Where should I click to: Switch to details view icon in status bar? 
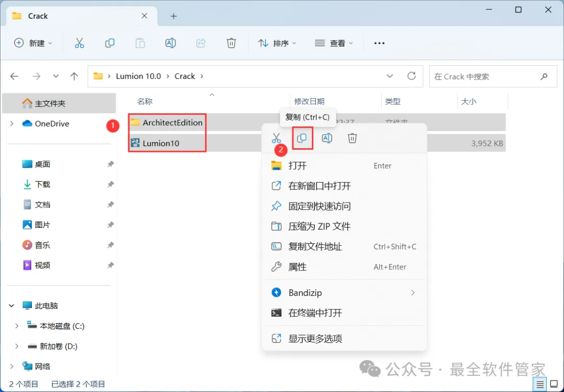[540, 385]
